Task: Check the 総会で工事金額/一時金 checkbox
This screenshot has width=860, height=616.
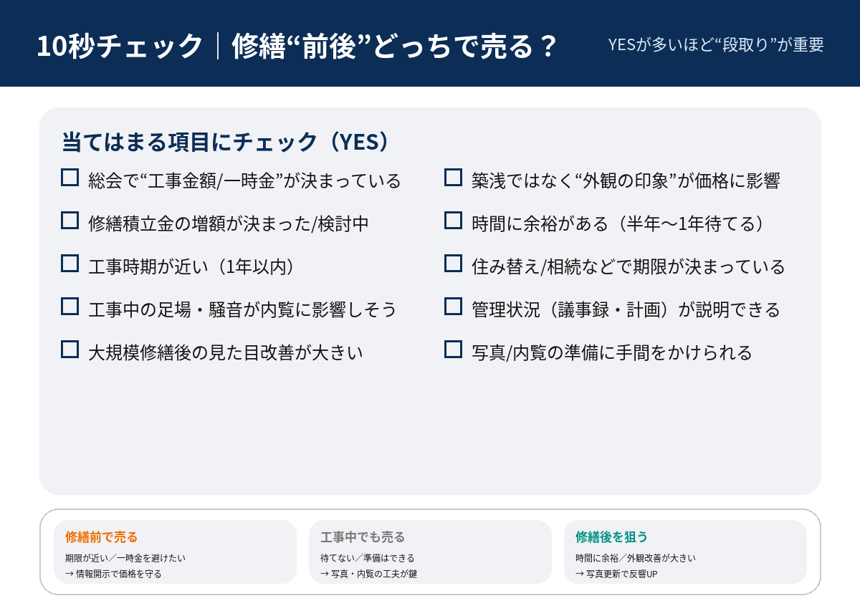Action: point(70,178)
